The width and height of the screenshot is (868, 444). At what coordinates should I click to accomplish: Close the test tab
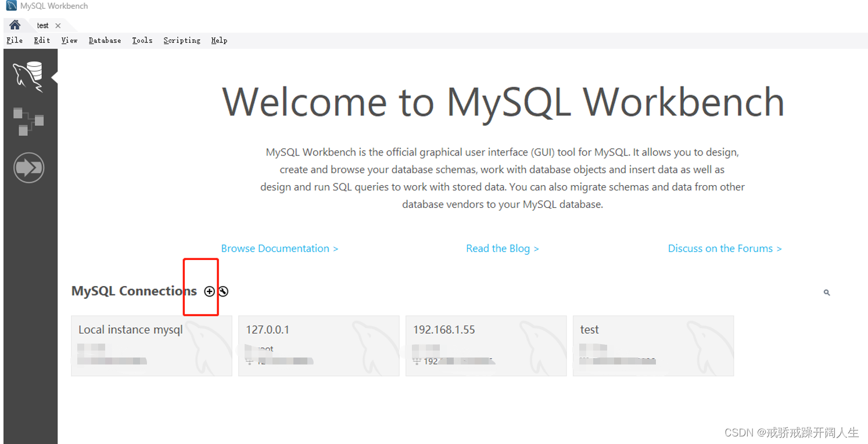click(x=58, y=25)
